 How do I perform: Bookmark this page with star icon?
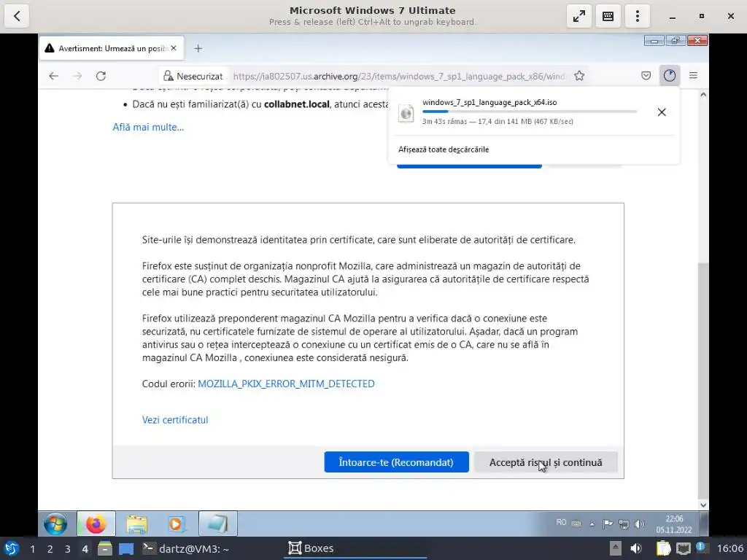tap(579, 76)
